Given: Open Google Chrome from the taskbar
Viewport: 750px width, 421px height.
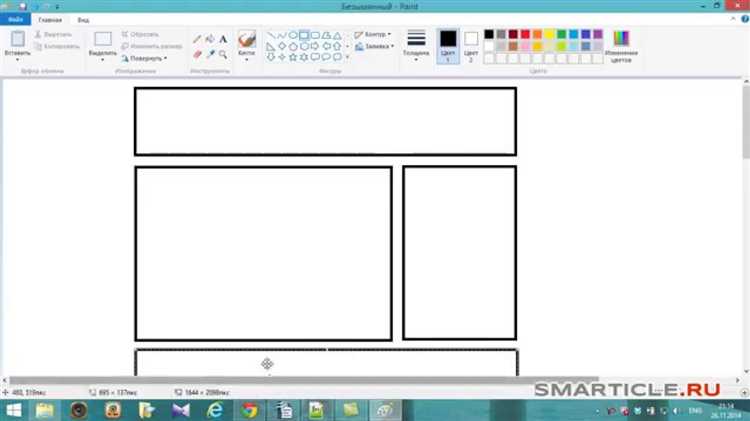Looking at the screenshot, I should click(249, 410).
